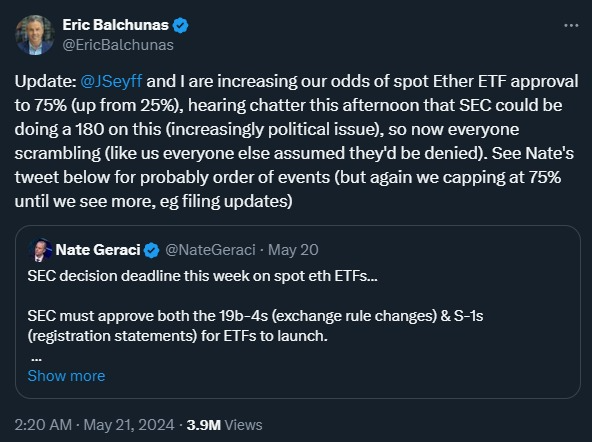Click main tweet text about spot Ether ETF

tap(296, 141)
